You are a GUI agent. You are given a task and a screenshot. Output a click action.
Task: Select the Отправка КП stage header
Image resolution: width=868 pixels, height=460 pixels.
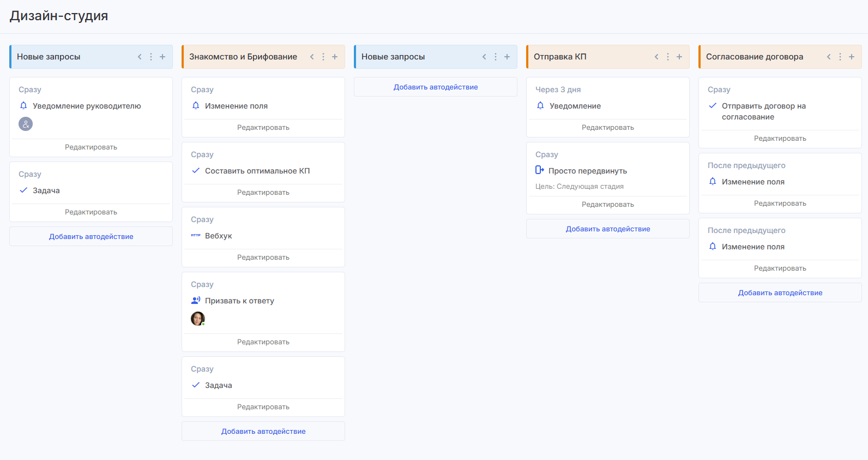tap(560, 57)
